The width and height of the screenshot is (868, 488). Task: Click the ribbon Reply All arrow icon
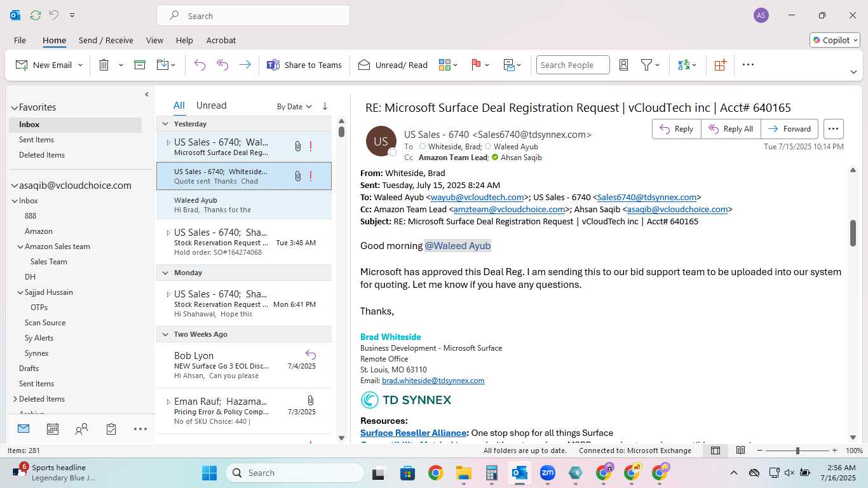point(222,65)
